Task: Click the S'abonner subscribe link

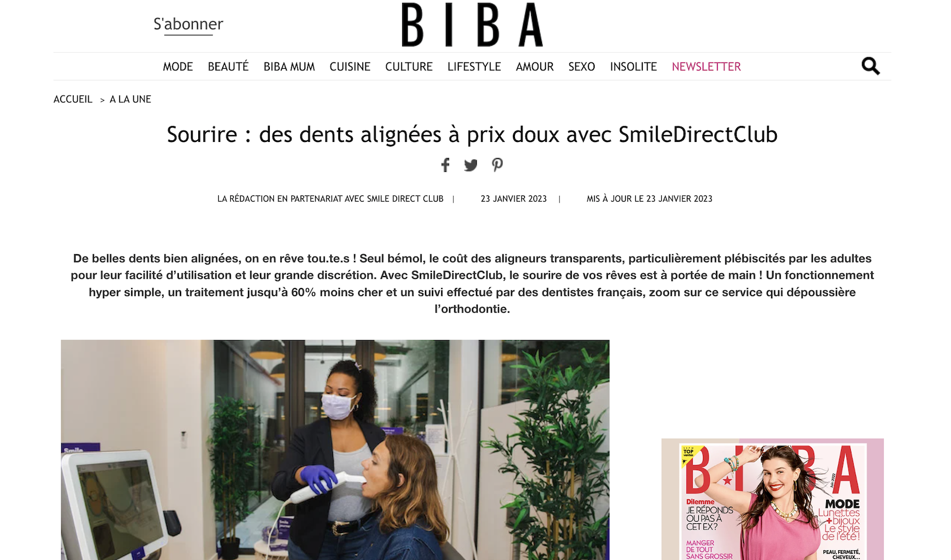Action: [188, 24]
